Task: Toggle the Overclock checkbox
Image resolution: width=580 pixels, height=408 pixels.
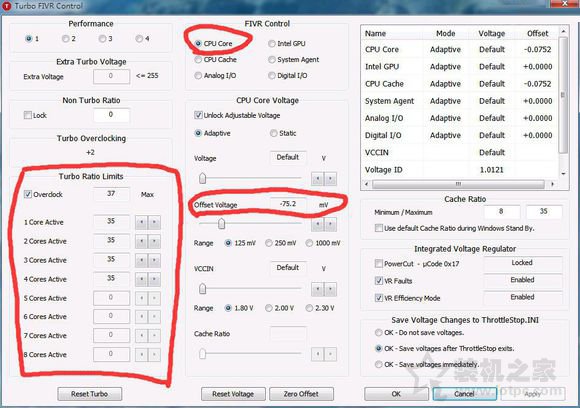Action: pyautogui.click(x=28, y=194)
